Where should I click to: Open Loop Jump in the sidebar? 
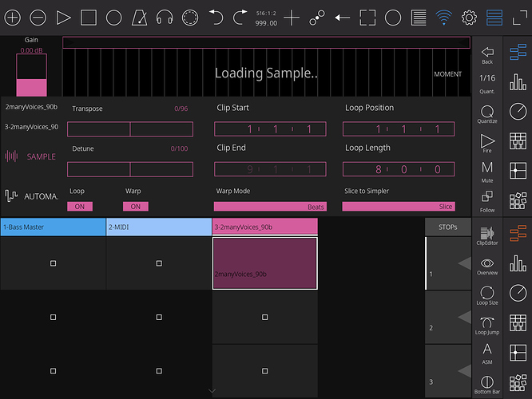487,325
